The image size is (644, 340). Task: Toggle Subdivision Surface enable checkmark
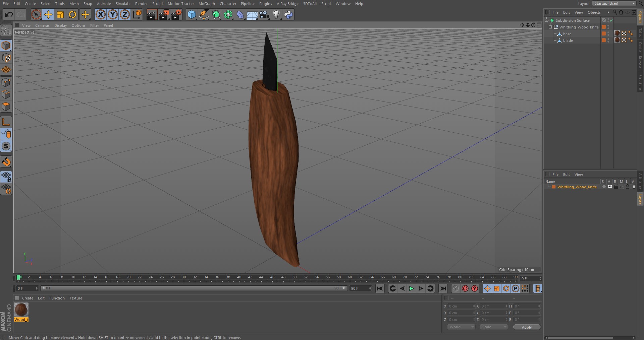click(x=611, y=20)
